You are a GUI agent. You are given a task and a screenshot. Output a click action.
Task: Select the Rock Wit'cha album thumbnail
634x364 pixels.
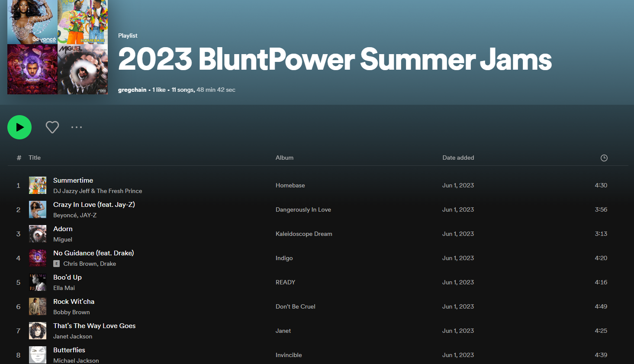pyautogui.click(x=38, y=306)
